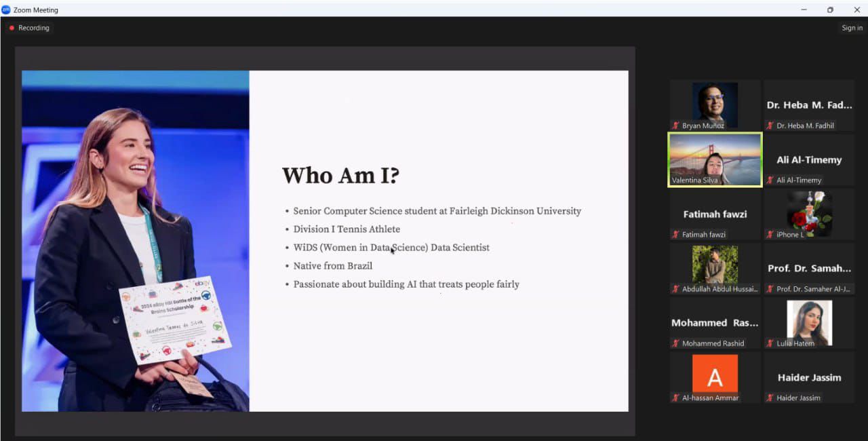Click Ali Al-Timemy's muted microphone icon
868x441 pixels.
click(x=770, y=180)
